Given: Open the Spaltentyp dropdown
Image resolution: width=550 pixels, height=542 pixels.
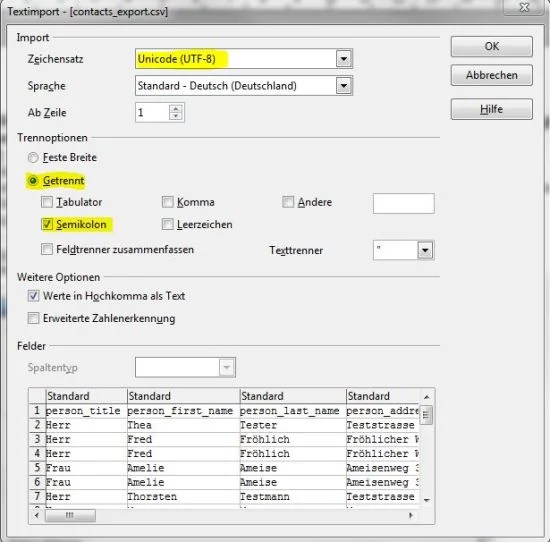Looking at the screenshot, I should (185, 367).
